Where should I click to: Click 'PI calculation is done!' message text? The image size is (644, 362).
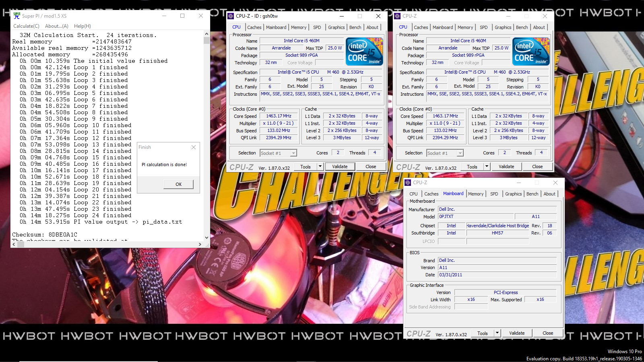pos(164,165)
